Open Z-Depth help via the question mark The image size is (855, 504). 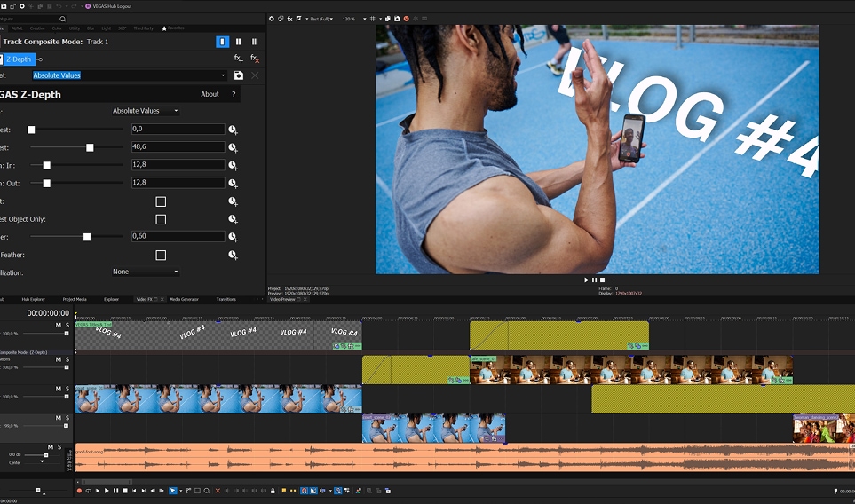[x=234, y=94]
